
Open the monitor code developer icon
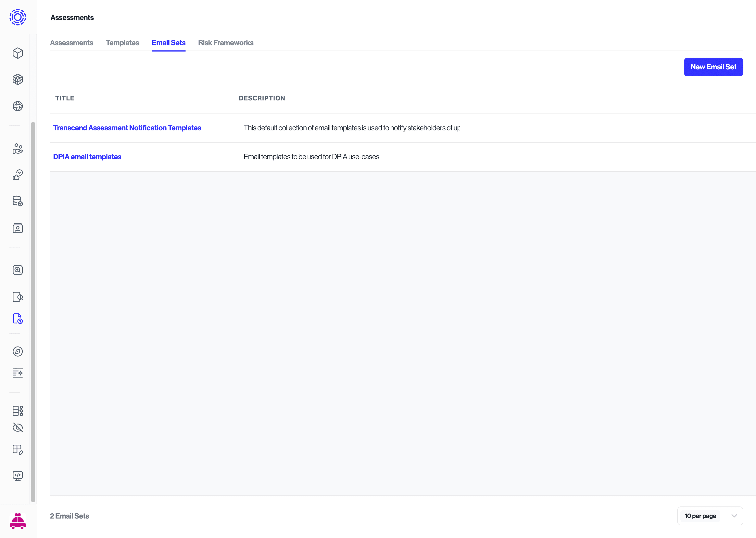pos(17,476)
